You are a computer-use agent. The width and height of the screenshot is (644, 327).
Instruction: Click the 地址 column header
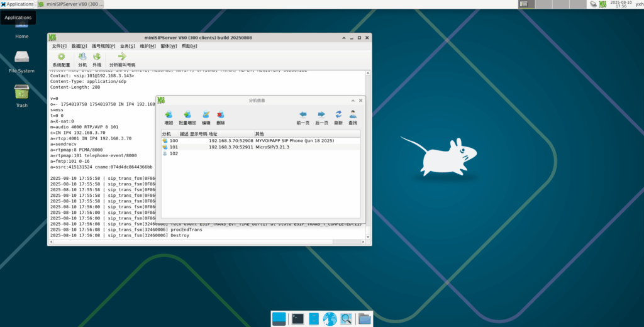[x=231, y=134]
